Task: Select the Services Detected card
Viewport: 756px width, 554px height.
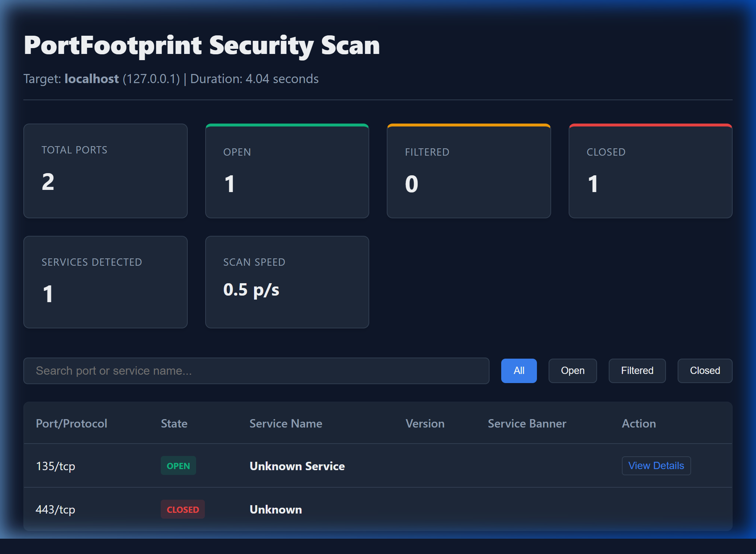Action: pos(105,282)
